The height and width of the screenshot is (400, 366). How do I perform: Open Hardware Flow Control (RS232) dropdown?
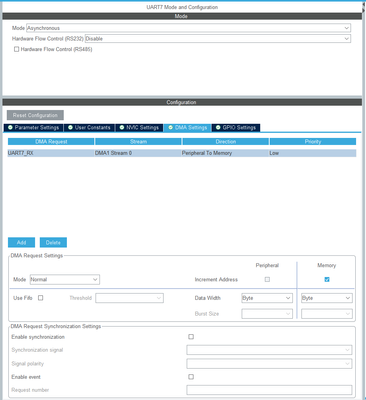click(218, 39)
